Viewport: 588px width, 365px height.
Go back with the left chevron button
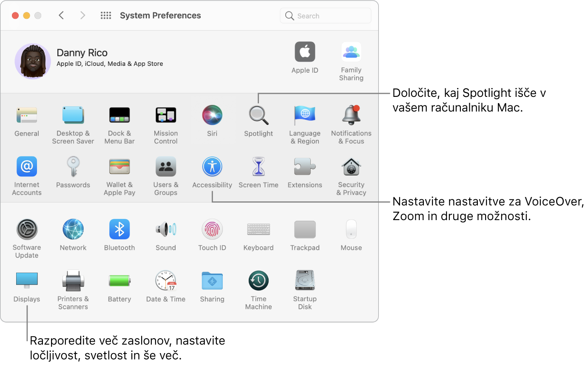coord(61,16)
